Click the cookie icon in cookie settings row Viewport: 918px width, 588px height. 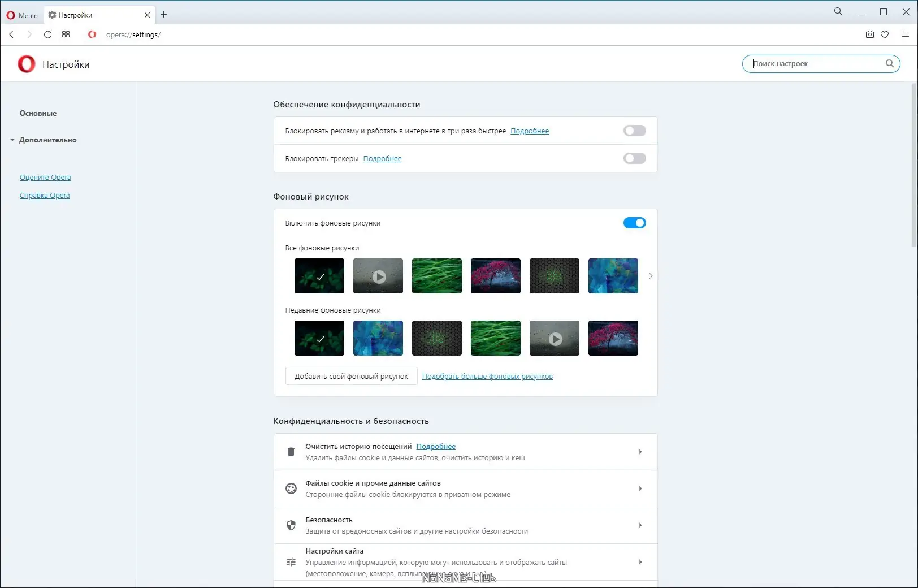tap(291, 488)
